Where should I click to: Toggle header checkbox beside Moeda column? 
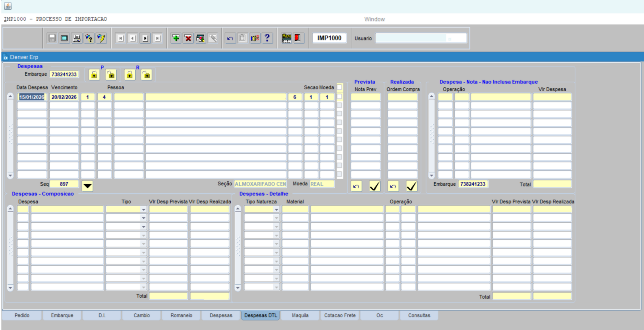339,88
